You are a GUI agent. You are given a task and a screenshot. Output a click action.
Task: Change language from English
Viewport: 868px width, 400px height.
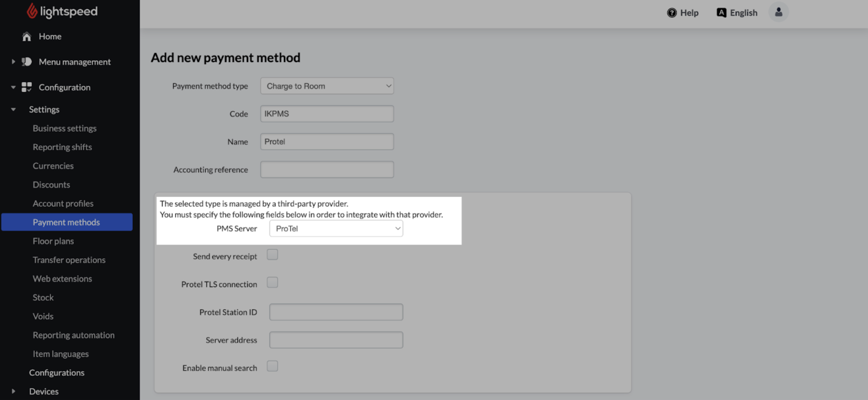coord(743,13)
